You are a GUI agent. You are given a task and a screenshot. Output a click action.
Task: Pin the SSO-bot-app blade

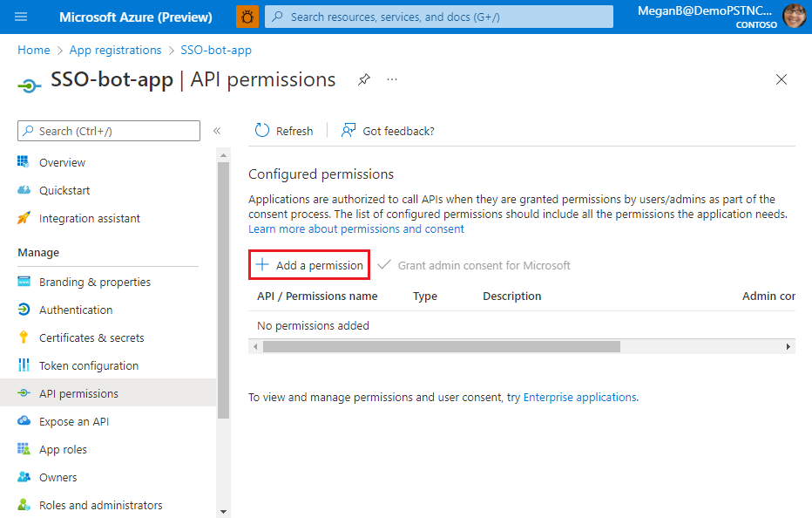[363, 78]
